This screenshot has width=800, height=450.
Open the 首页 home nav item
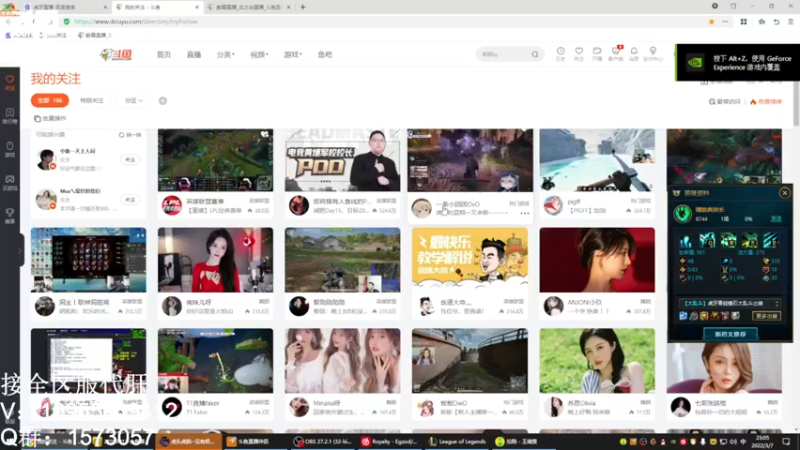164,55
